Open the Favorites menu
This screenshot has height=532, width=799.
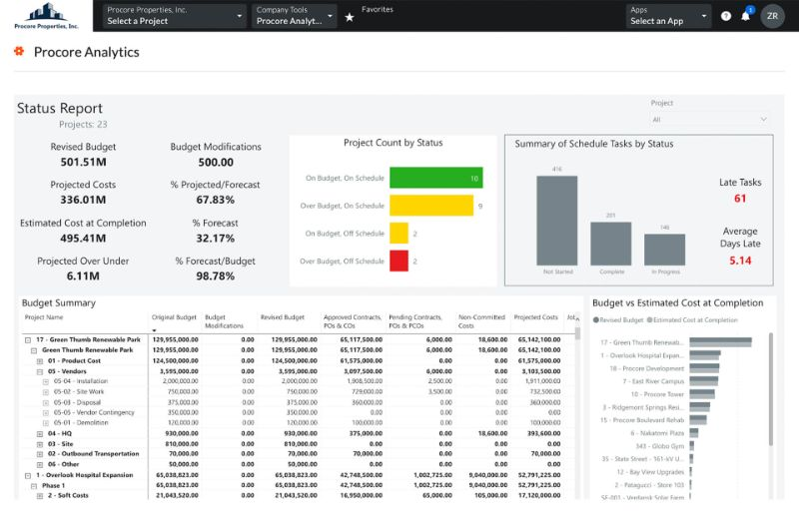(x=378, y=9)
